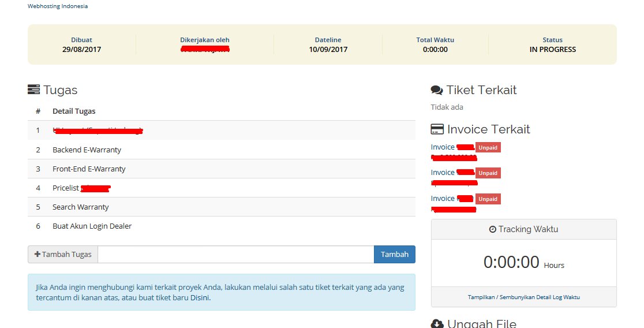Open the first Invoice link
The width and height of the screenshot is (644, 328).
[443, 147]
